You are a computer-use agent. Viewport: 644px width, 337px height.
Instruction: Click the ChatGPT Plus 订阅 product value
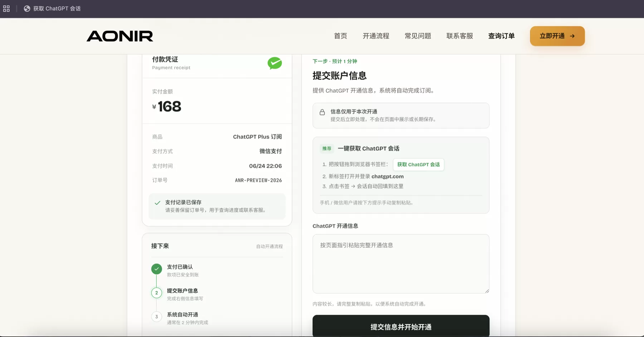coord(257,137)
